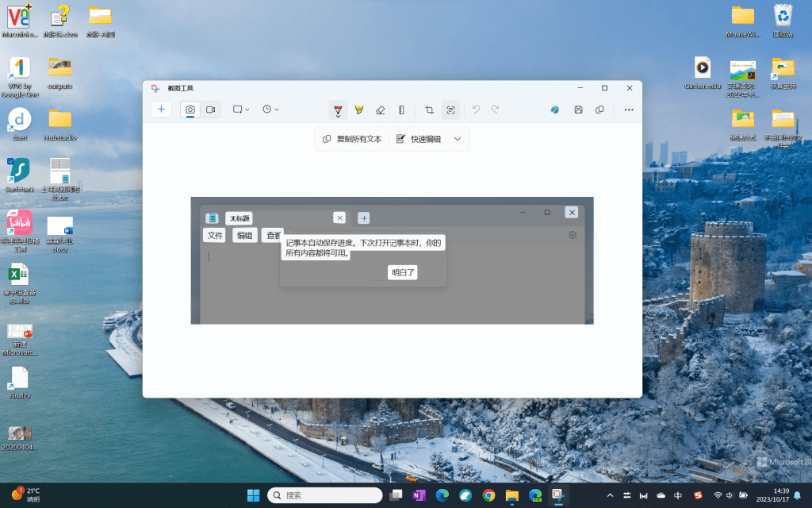Select recognized text 查看 in the snip

coord(273,235)
